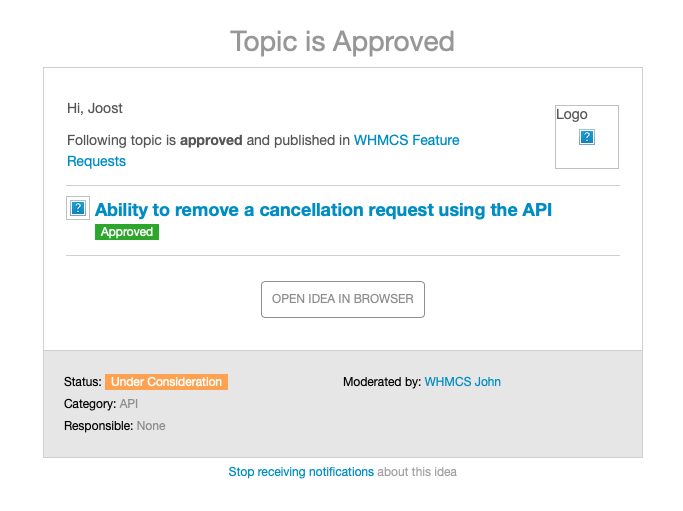
Task: Click the API category value
Action: 129,404
